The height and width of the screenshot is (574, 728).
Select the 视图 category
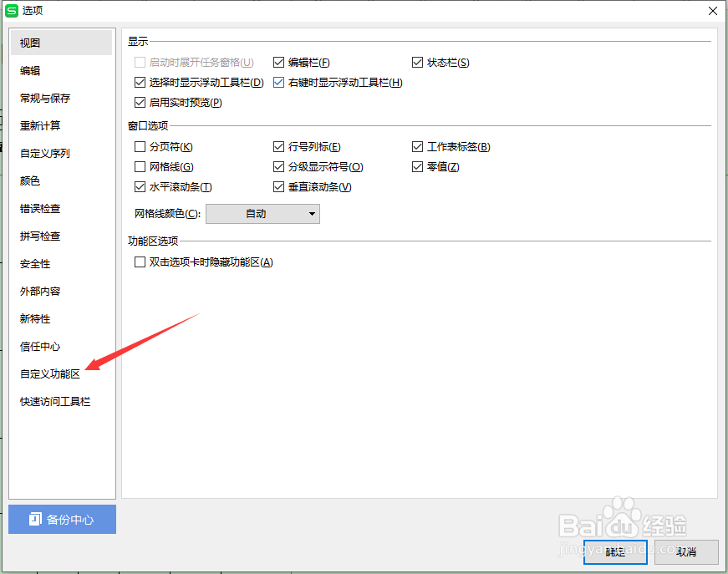click(x=61, y=43)
